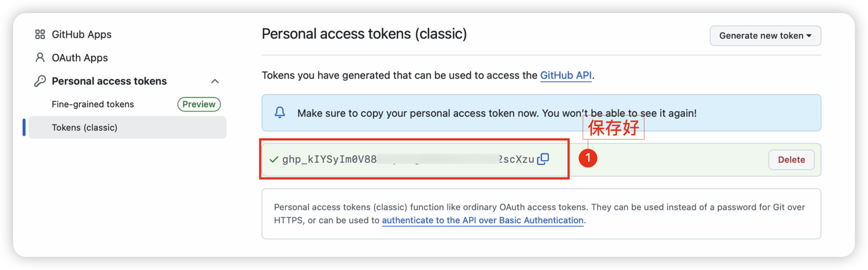This screenshot has height=270, width=868.
Task: Go to the OAuth Apps page
Action: click(80, 58)
